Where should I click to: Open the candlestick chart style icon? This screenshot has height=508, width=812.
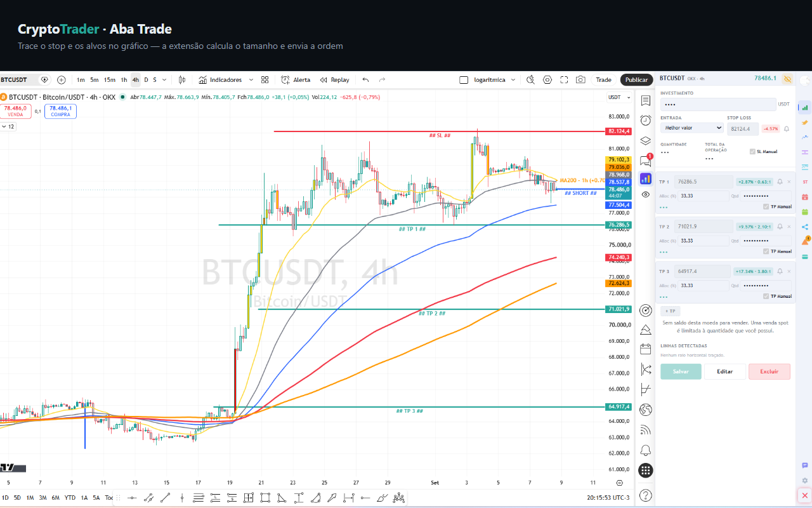pos(182,80)
